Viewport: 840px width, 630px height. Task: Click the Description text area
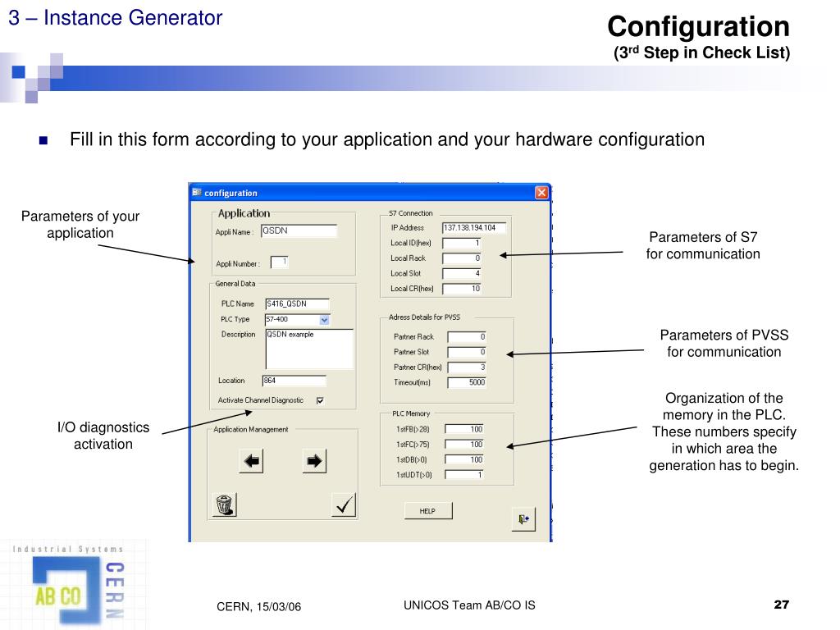click(x=309, y=349)
